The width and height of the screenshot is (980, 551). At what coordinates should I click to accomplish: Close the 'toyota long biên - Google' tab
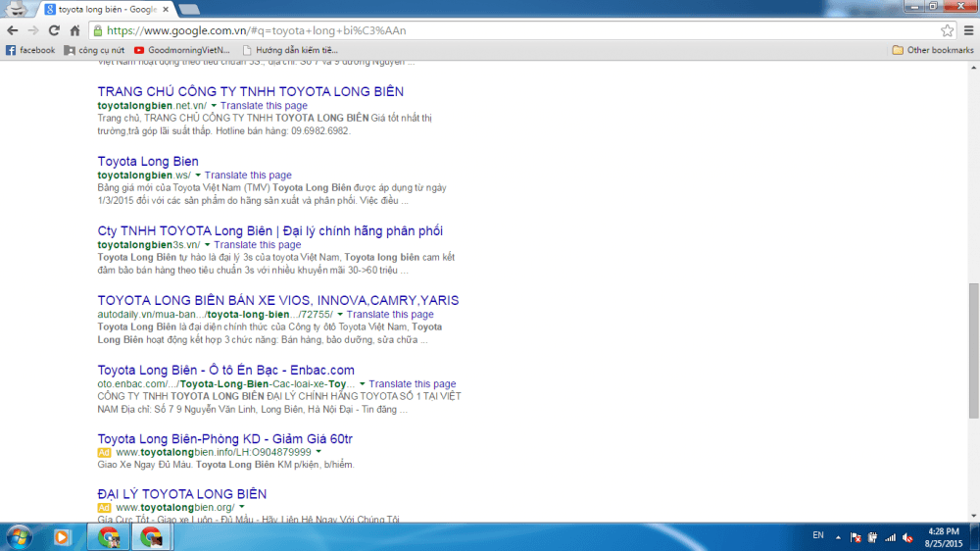[x=166, y=10]
